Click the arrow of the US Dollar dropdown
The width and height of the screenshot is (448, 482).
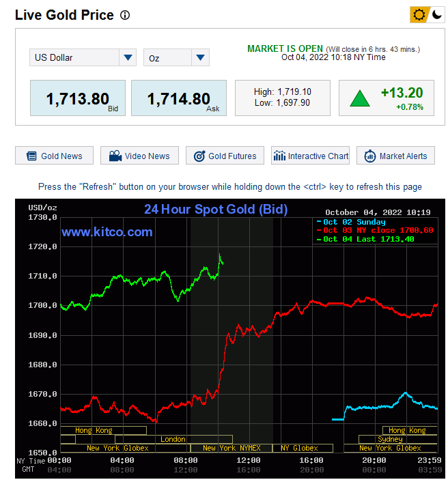(x=128, y=57)
